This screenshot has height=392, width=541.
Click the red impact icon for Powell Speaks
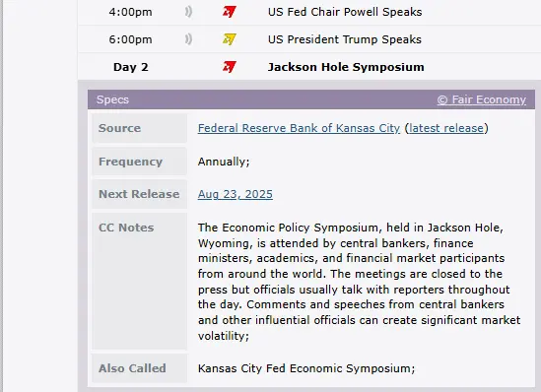229,12
